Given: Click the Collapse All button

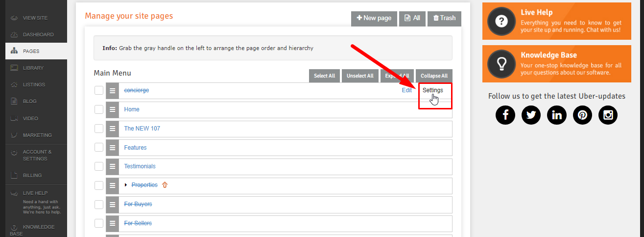Looking at the screenshot, I should pyautogui.click(x=434, y=76).
